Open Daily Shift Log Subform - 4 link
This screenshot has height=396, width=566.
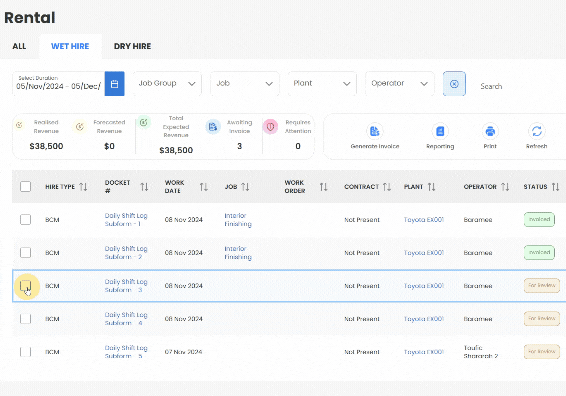point(126,319)
